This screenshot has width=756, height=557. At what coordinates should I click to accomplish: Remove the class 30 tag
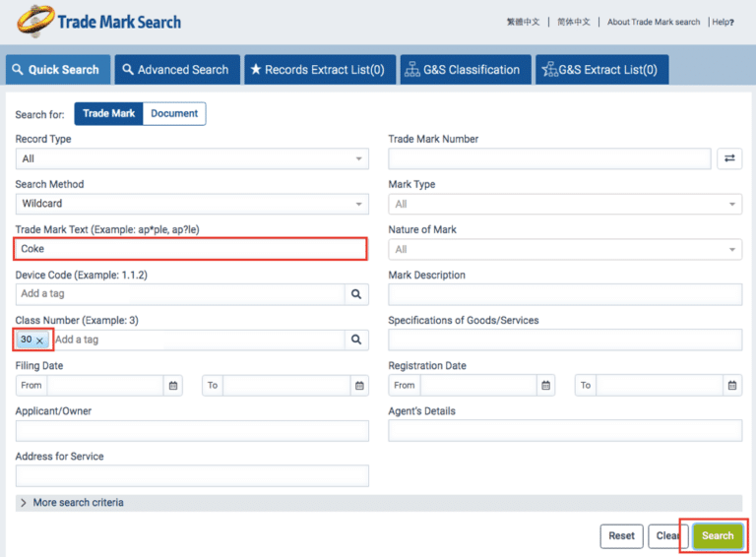point(40,340)
